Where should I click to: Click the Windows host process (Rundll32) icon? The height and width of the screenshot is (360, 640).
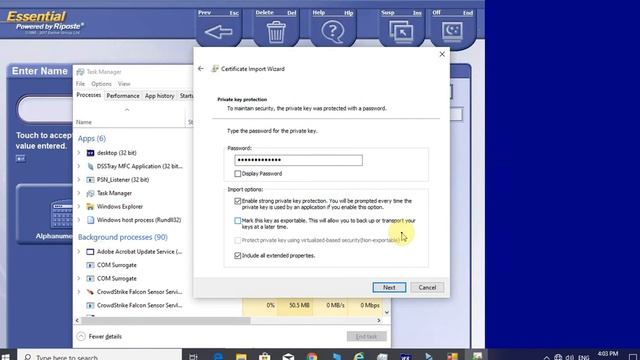[90, 220]
